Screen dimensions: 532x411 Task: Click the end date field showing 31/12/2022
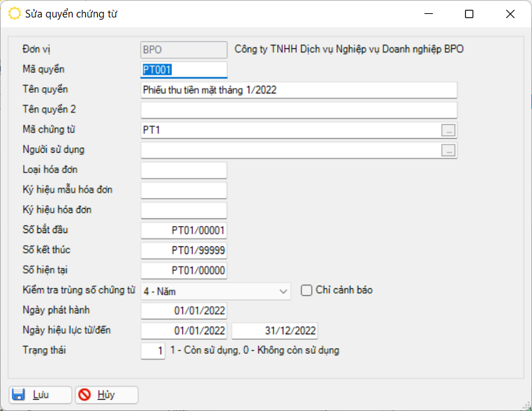coord(275,331)
